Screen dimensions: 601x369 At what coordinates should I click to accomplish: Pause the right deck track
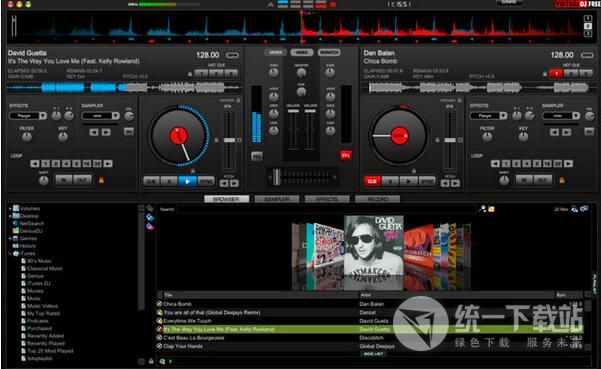pyautogui.click(x=390, y=181)
